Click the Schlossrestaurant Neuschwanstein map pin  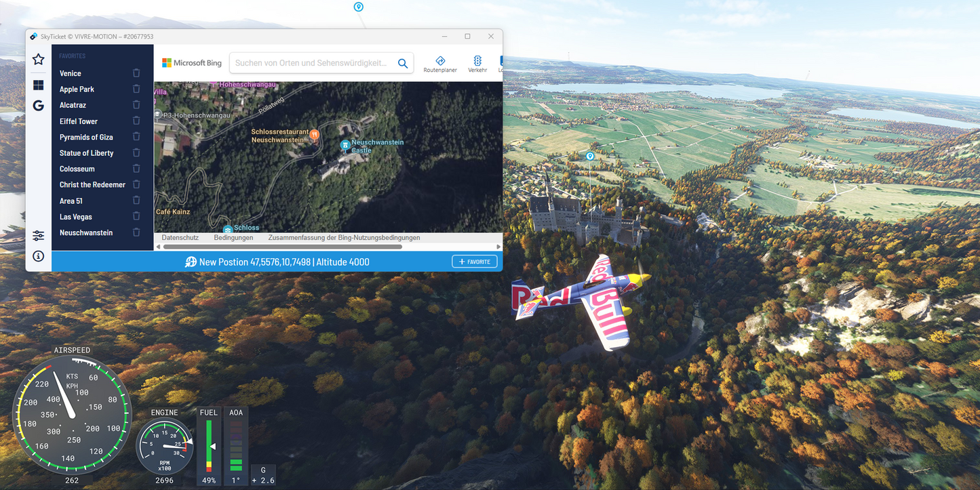pos(315,134)
